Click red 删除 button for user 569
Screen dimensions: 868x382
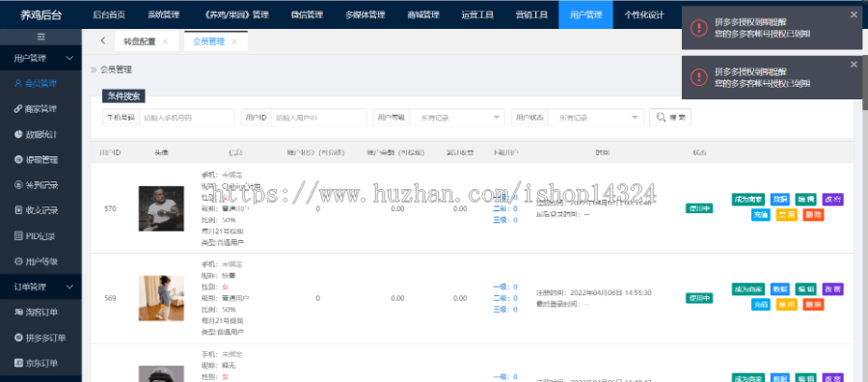813,304
